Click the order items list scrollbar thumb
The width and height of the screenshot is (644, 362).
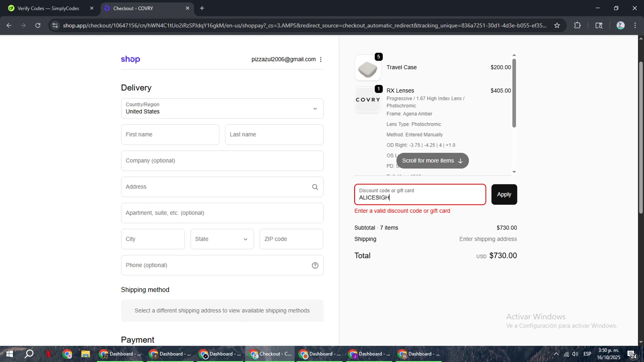[x=514, y=93]
